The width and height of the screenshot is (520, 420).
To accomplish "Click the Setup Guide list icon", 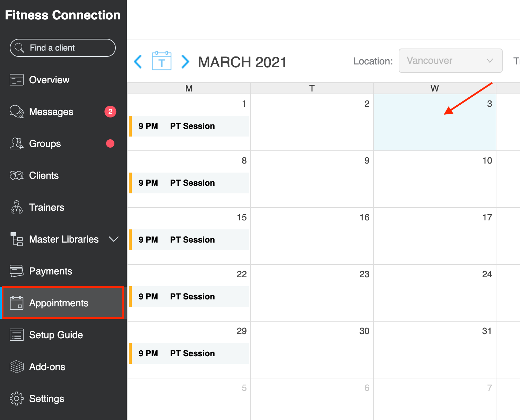I will point(17,335).
